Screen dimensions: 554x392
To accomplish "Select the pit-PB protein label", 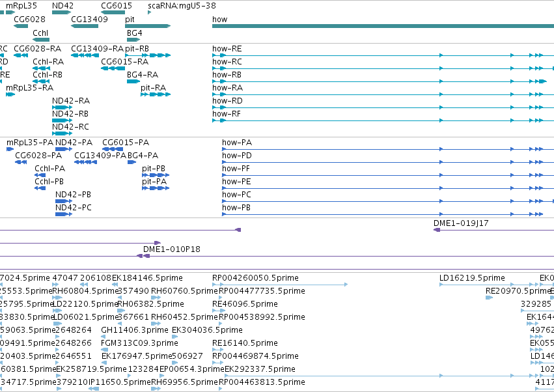I will coord(154,169).
